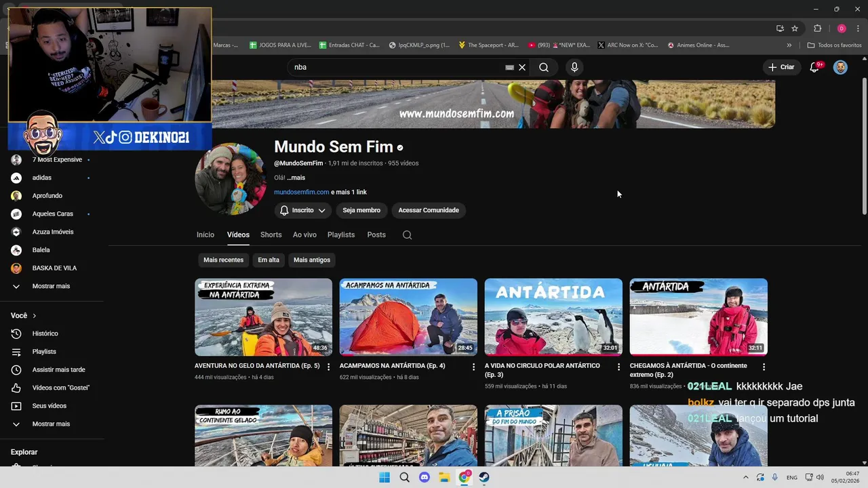Image resolution: width=868 pixels, height=488 pixels.
Task: Open the Inscrito subscription dropdown
Action: click(302, 210)
